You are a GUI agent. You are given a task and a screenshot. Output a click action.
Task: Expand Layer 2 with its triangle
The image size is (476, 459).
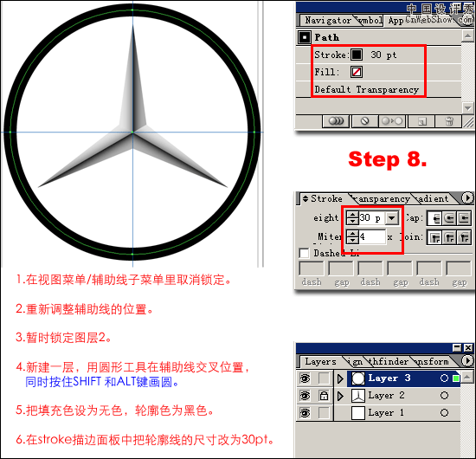click(340, 396)
